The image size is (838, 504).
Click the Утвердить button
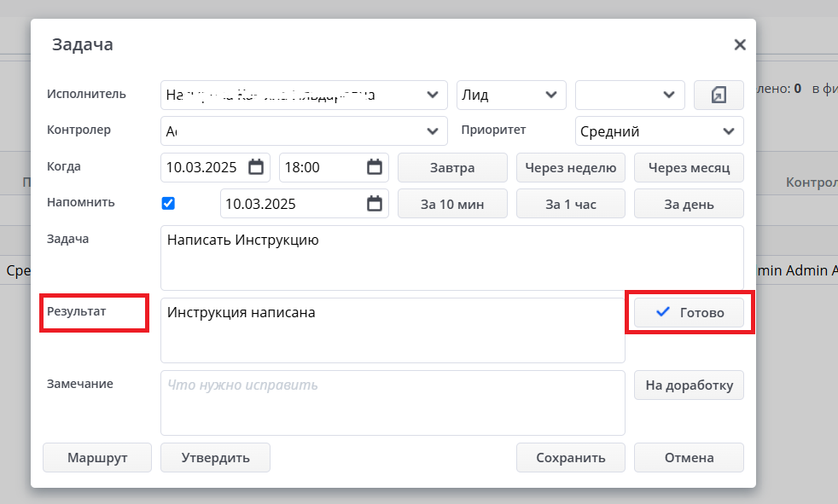(215, 458)
